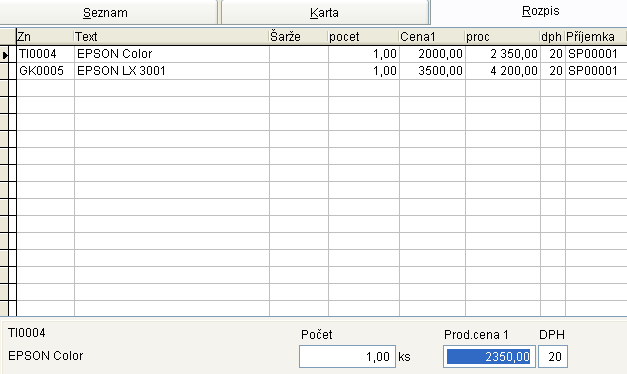Click the Šarže cell of EPSON Color row
The width and height of the screenshot is (627, 374).
[x=299, y=54]
